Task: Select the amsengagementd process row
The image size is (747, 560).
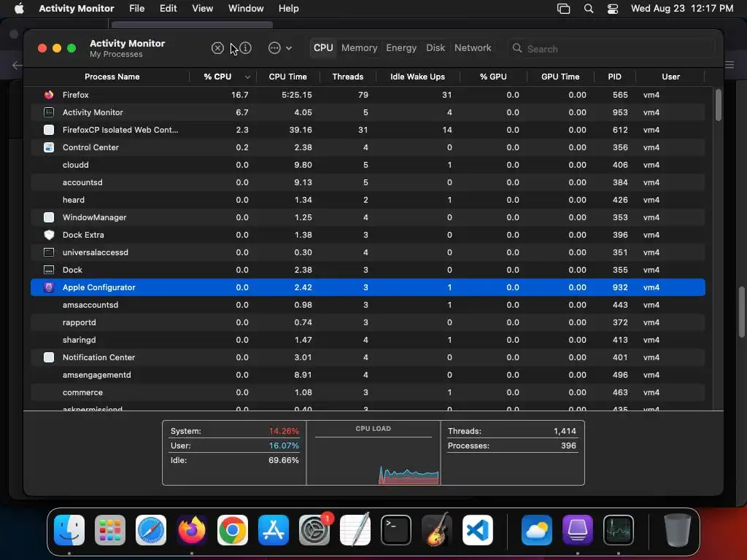Action: [368, 375]
